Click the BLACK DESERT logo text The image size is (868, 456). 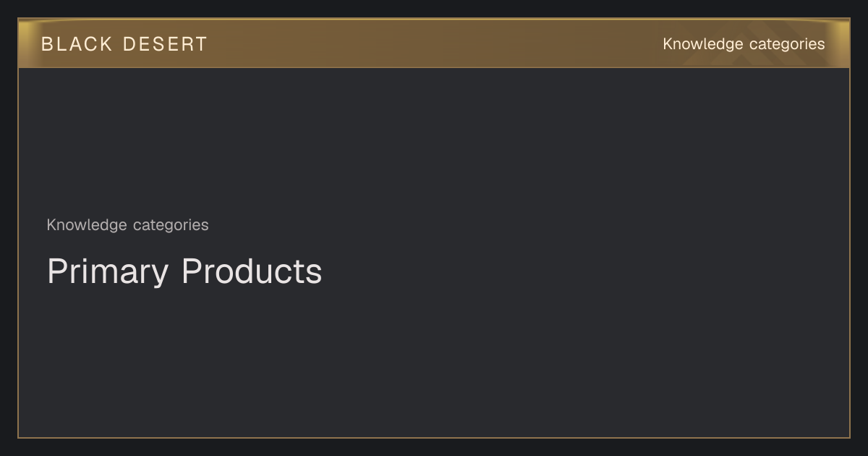coord(124,44)
